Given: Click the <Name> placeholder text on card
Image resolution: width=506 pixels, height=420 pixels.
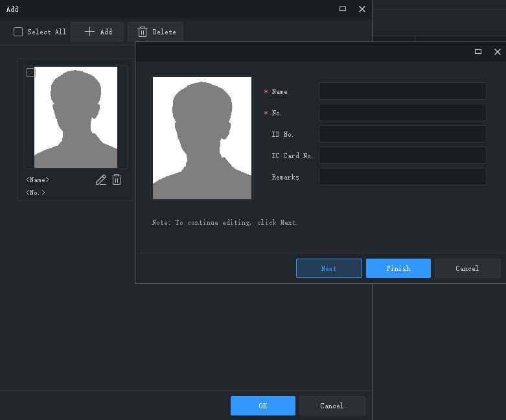Looking at the screenshot, I should click(38, 180).
